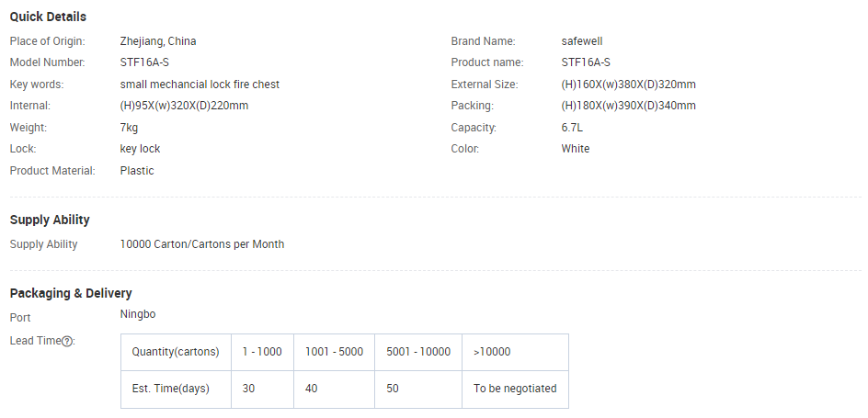
Task: Select the Zhejiang, China origin value
Action: [x=158, y=41]
